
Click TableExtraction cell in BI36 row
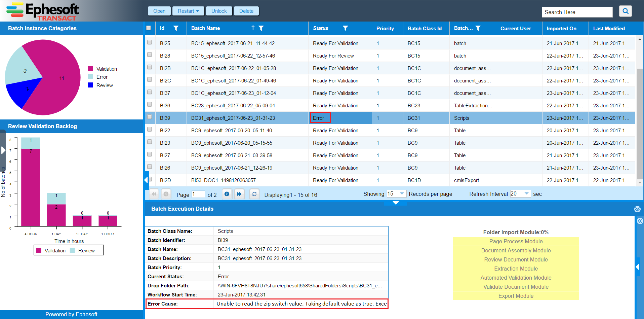coord(473,106)
